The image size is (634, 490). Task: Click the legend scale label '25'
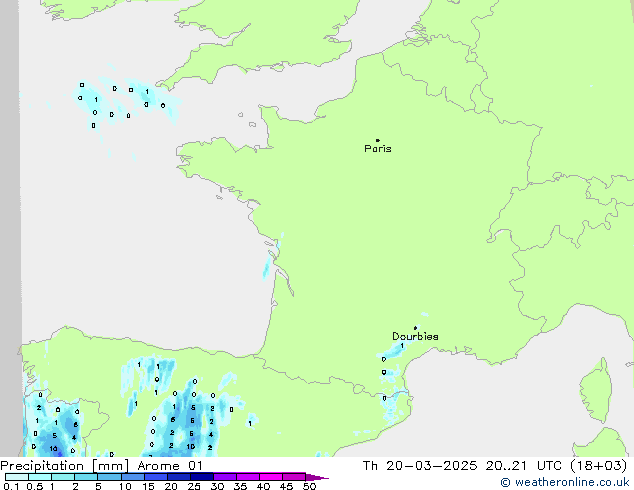[x=194, y=486]
